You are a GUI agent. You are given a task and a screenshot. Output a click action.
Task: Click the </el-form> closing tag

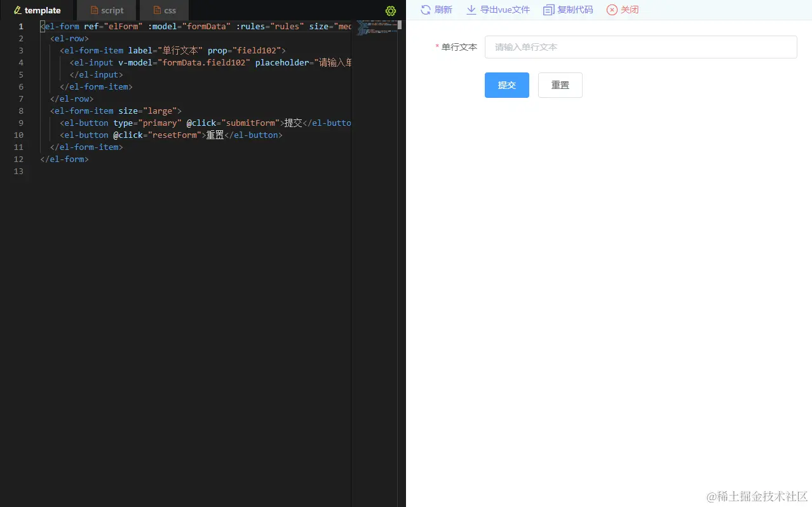[65, 159]
